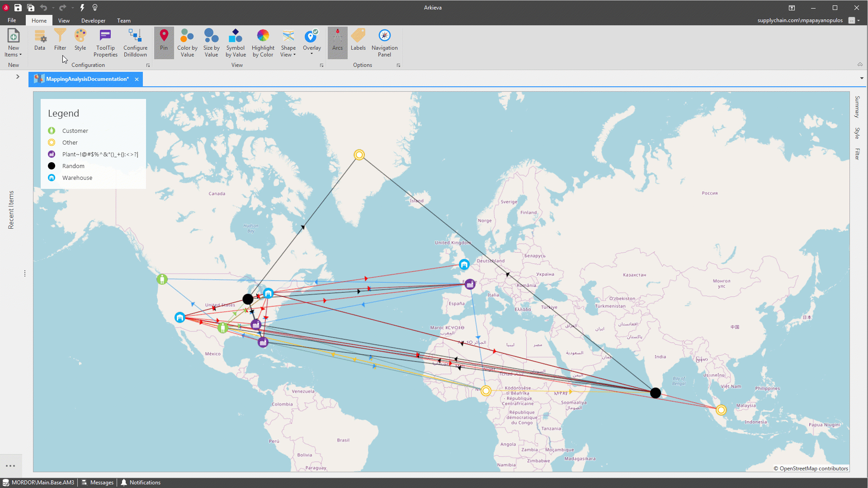Click the lightning bolt quick action icon
This screenshot has width=868, height=488.
click(82, 8)
